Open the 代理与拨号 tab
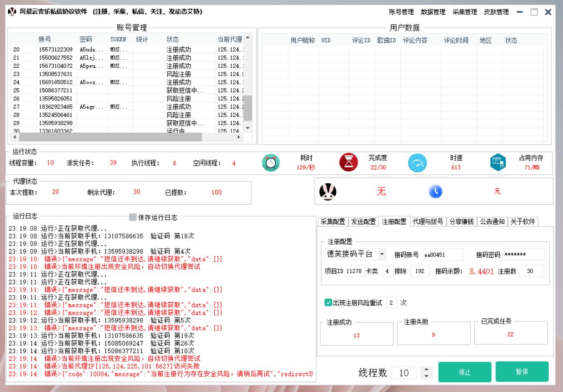 click(x=428, y=222)
